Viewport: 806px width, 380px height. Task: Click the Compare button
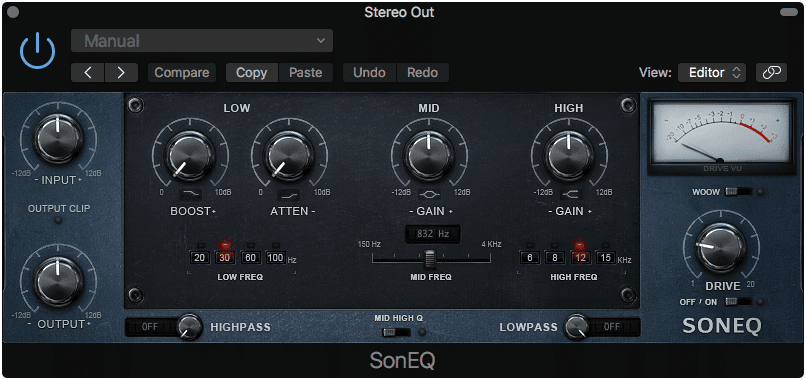click(182, 73)
